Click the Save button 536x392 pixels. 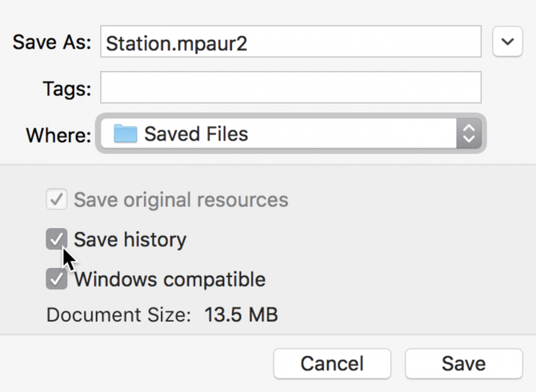(x=464, y=363)
